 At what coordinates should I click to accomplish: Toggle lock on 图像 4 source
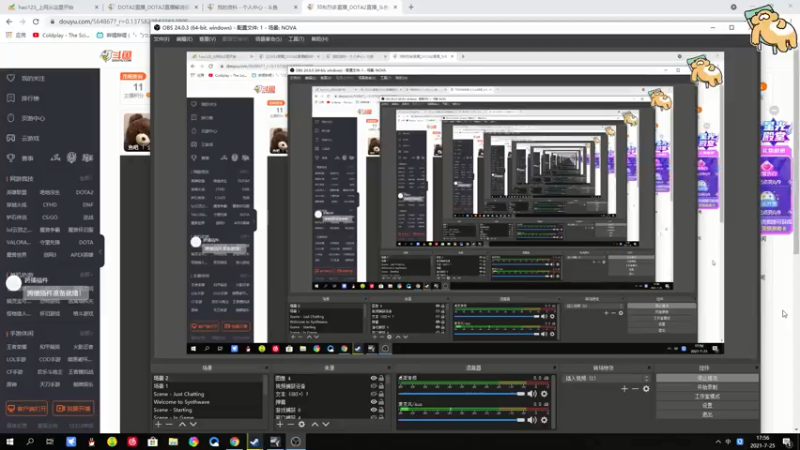click(381, 379)
